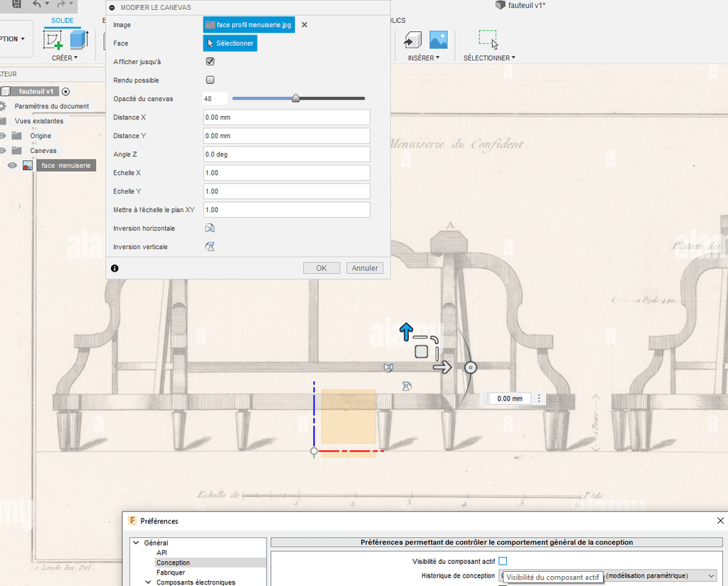The image size is (728, 586).
Task: Click the square plane manipulator on canvas
Action: coord(421,351)
